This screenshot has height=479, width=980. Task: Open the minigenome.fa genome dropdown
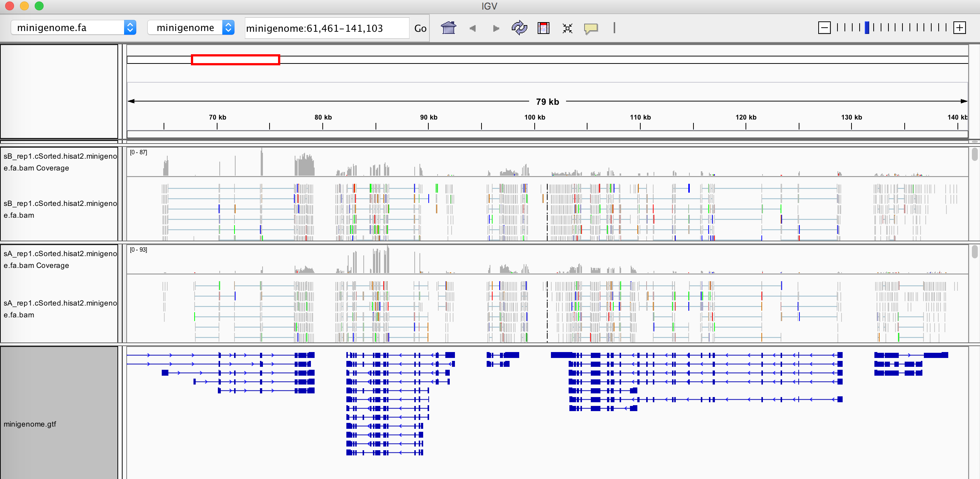click(x=73, y=28)
